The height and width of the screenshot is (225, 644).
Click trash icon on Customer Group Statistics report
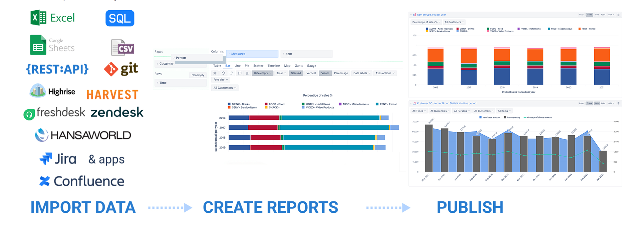point(618,103)
